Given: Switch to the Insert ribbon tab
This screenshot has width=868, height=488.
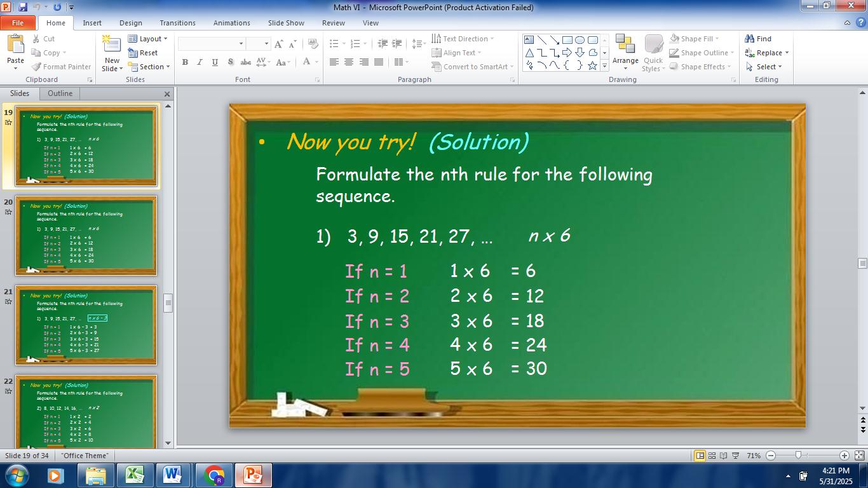Looking at the screenshot, I should point(92,23).
